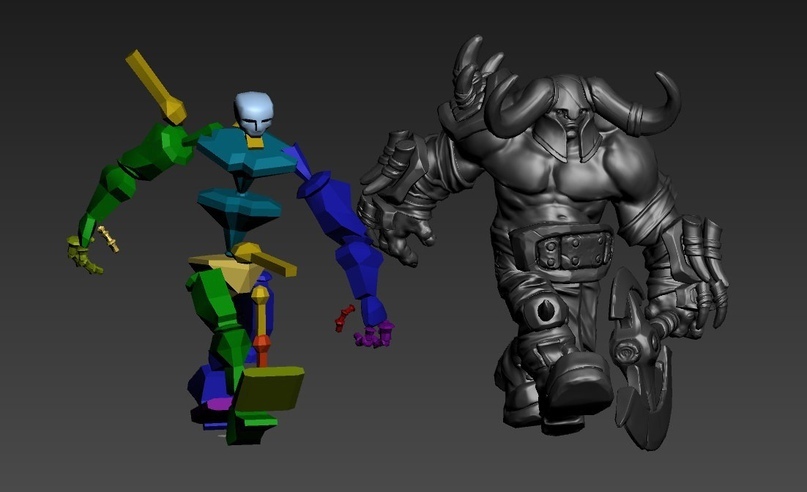This screenshot has width=807, height=492.
Task: Select the light blue biped head
Action: 253,113
